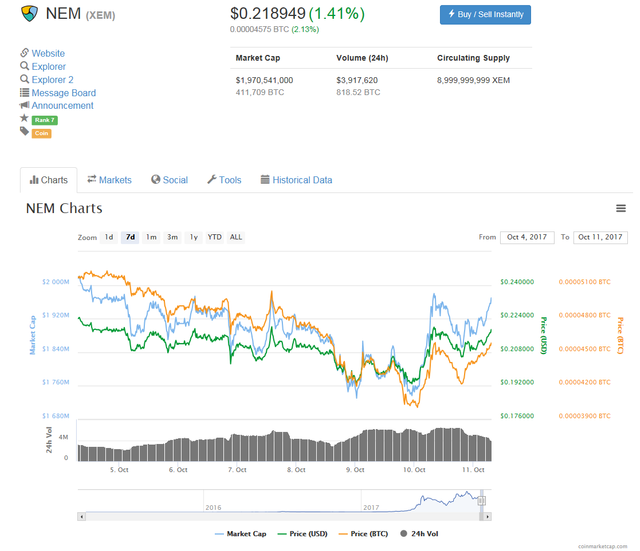Image resolution: width=640 pixels, height=551 pixels.
Task: Open the Announcement link
Action: point(62,106)
